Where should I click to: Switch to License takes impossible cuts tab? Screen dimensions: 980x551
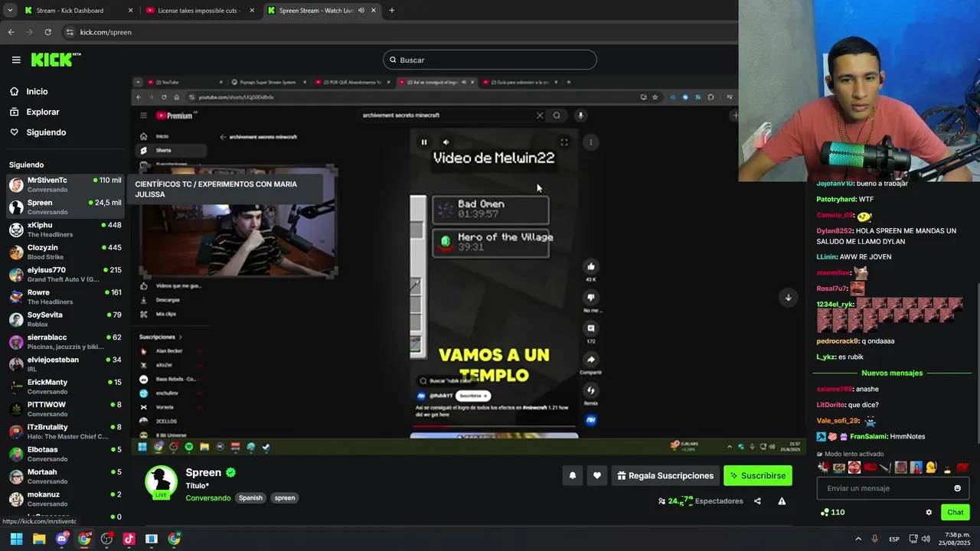pos(199,11)
